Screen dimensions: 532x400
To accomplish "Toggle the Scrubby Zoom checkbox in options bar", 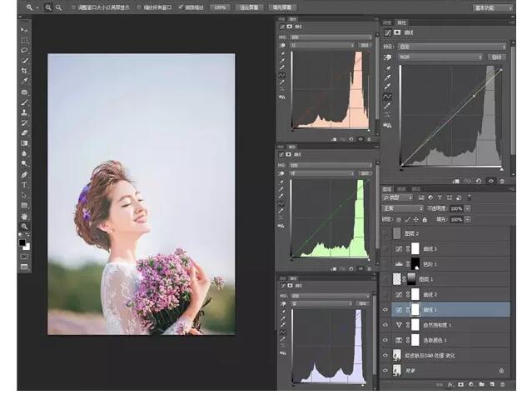I will pos(181,7).
